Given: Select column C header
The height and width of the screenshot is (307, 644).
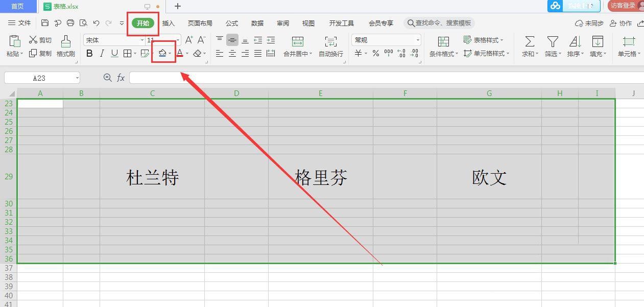Looking at the screenshot, I should coord(152,93).
